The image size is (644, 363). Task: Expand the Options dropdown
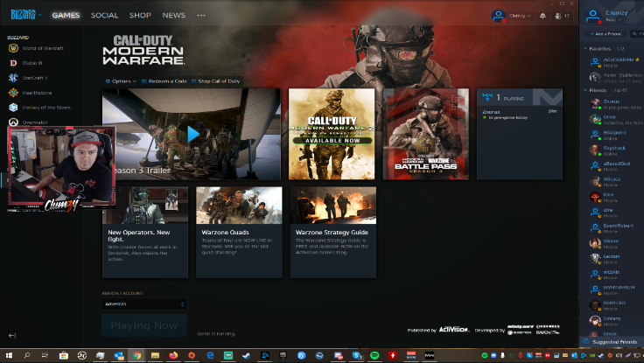[121, 81]
